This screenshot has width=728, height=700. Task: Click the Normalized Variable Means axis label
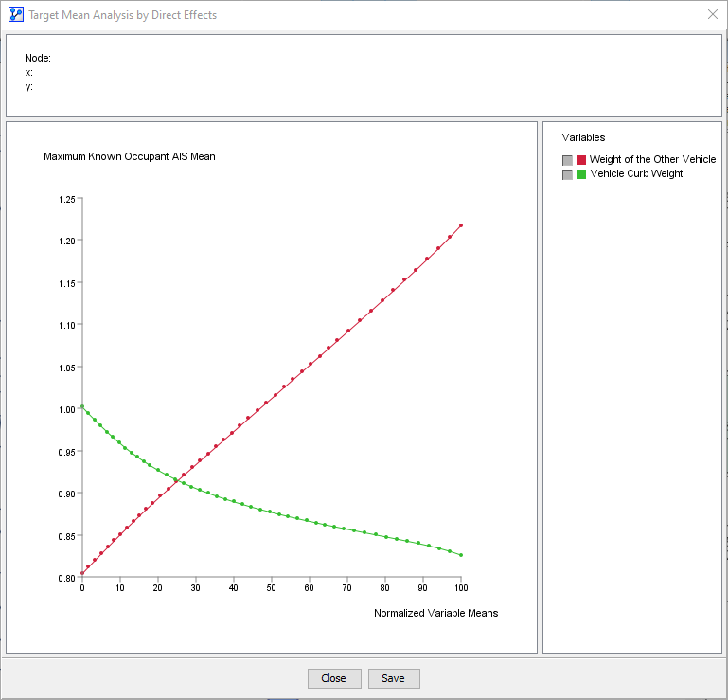(x=436, y=613)
